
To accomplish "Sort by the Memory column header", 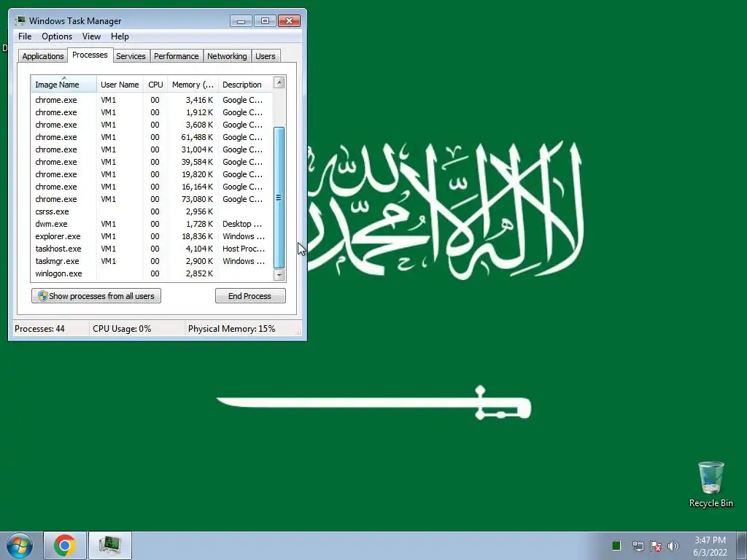I will [193, 85].
